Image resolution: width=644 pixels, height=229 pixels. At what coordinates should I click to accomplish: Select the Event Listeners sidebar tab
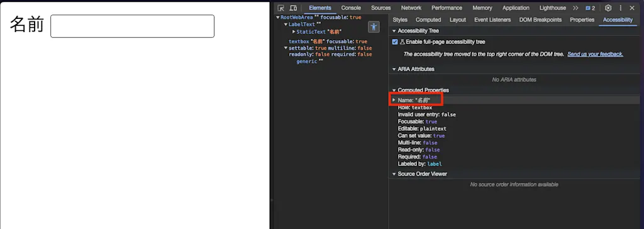(x=492, y=20)
